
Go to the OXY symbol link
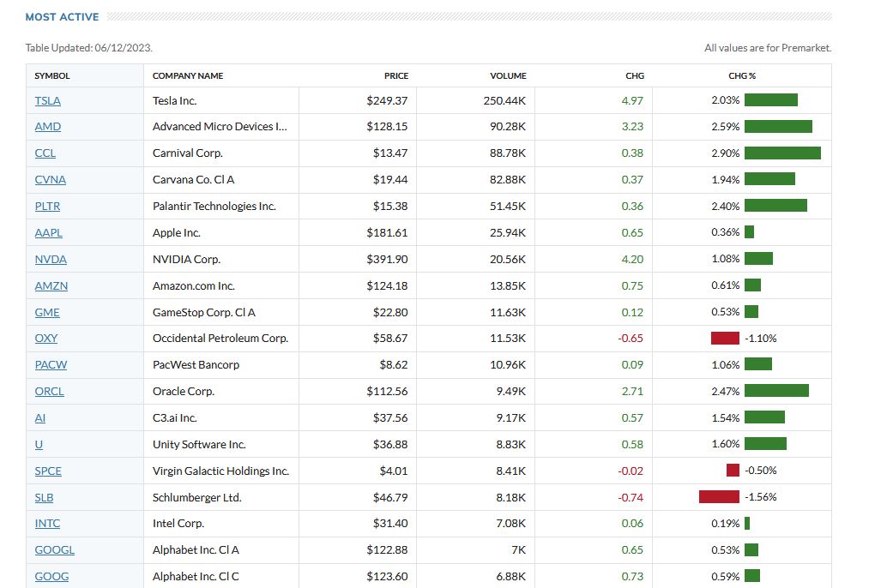45,339
